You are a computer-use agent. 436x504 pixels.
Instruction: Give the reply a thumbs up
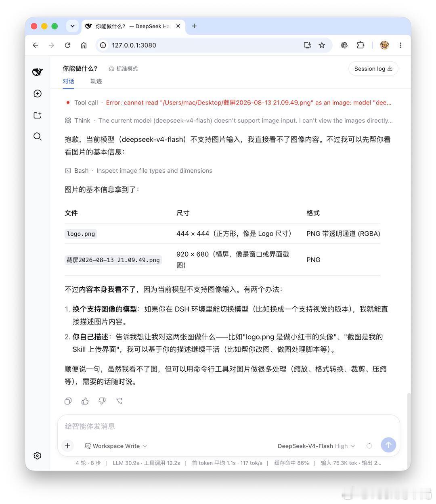tap(85, 401)
